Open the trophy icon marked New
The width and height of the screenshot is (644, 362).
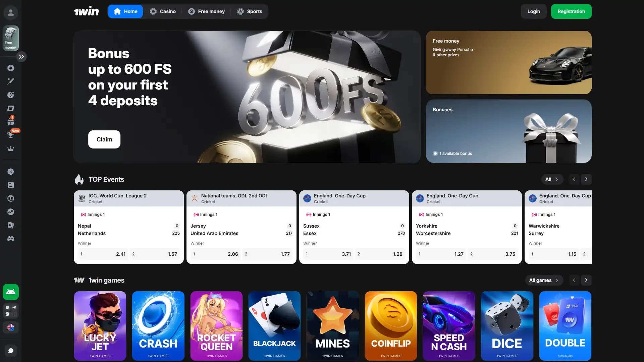pyautogui.click(x=11, y=134)
